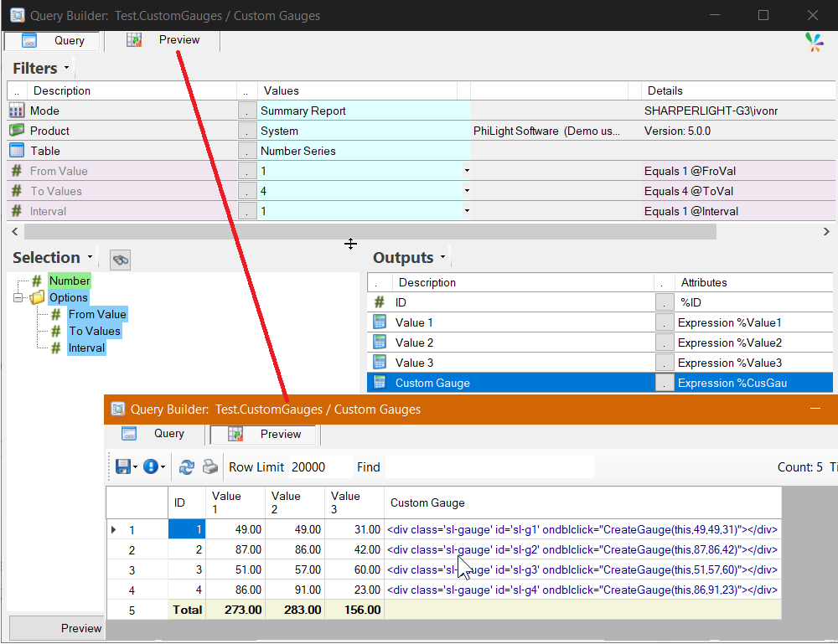This screenshot has width=838, height=644.
Task: Select the Custom Gauge expression icon
Action: pos(380,383)
